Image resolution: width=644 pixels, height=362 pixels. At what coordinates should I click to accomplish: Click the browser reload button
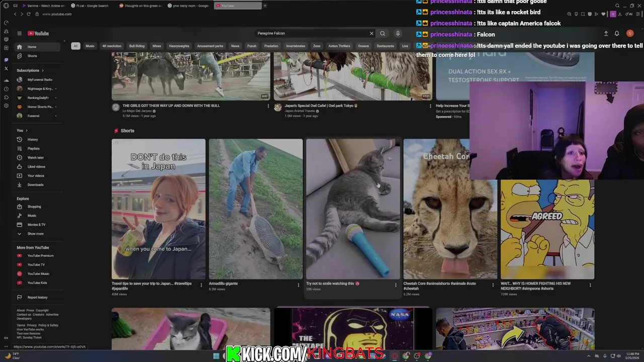(x=28, y=14)
